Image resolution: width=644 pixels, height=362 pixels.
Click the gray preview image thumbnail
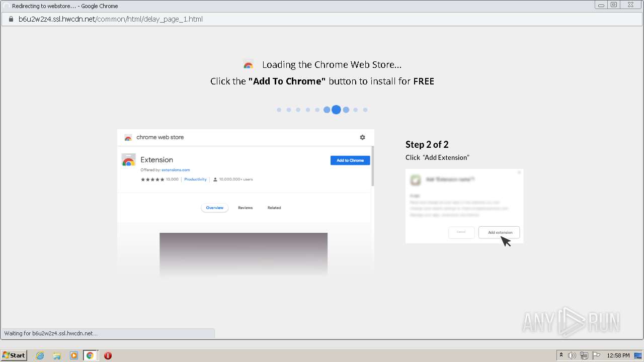(x=244, y=254)
